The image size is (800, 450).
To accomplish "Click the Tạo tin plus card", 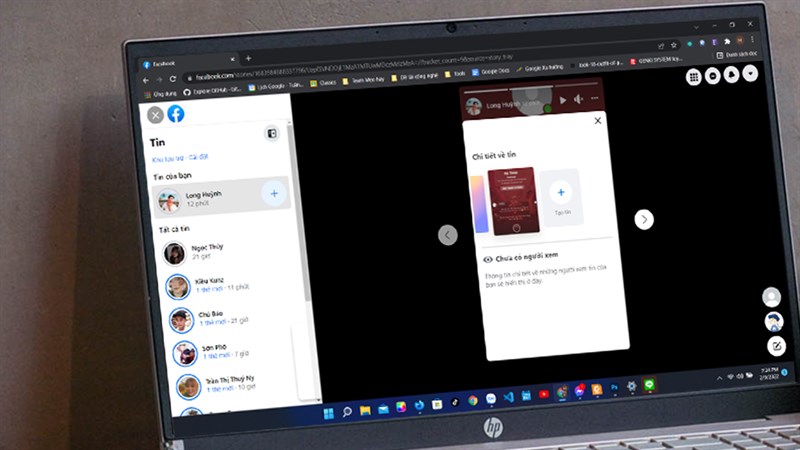I will [x=561, y=197].
